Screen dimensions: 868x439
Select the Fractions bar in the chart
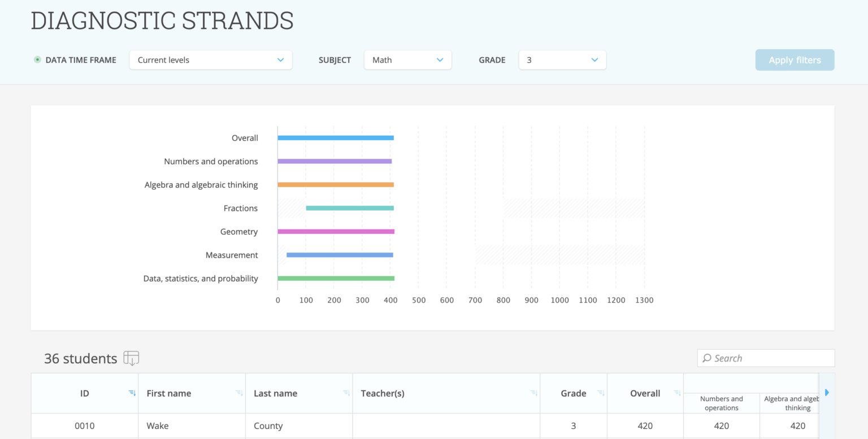349,208
